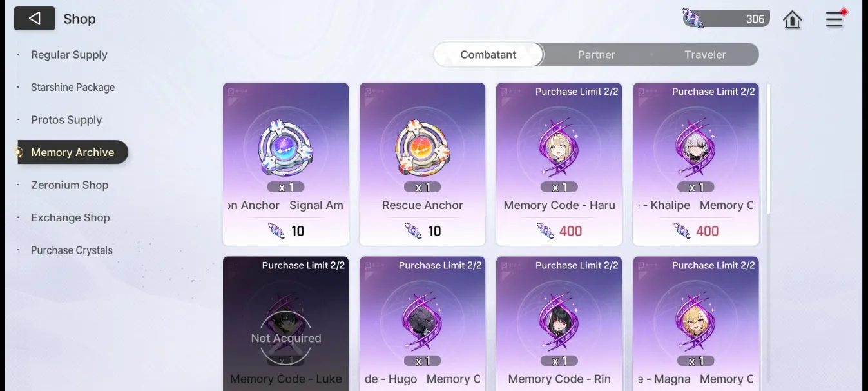Open Purchase Crystals in the sidebar

pyautogui.click(x=72, y=250)
